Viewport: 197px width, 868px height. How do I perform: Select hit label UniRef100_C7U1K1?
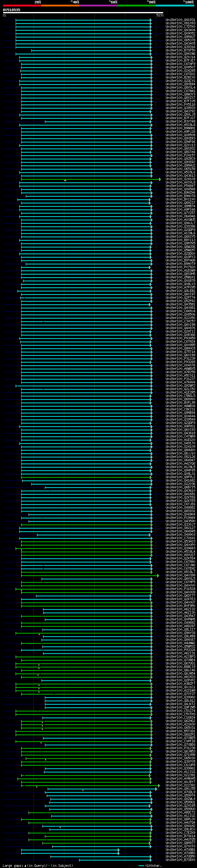180,538
